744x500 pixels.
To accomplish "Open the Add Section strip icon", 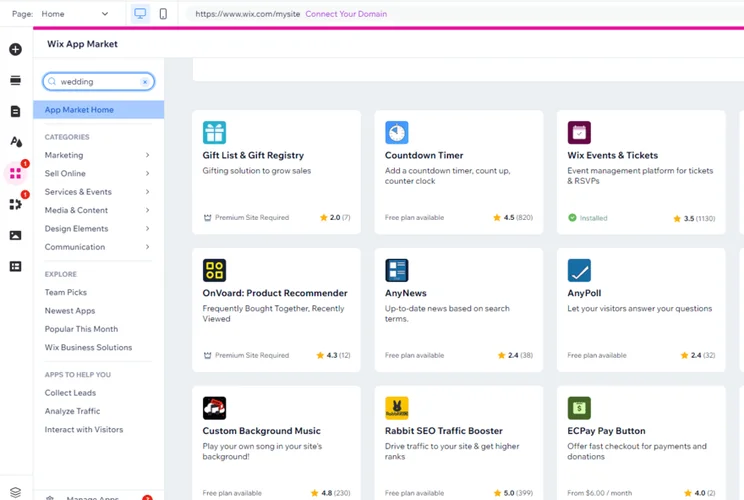I will click(15, 80).
